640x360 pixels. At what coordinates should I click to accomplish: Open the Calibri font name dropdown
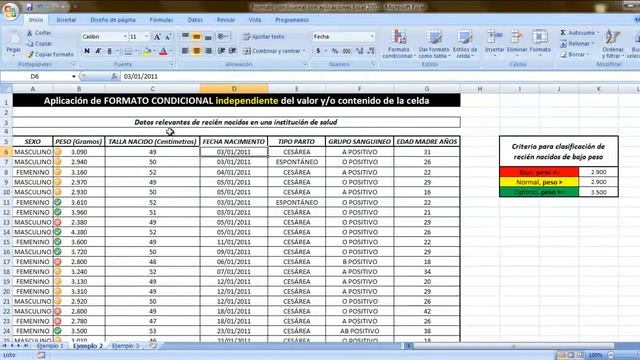click(x=125, y=37)
